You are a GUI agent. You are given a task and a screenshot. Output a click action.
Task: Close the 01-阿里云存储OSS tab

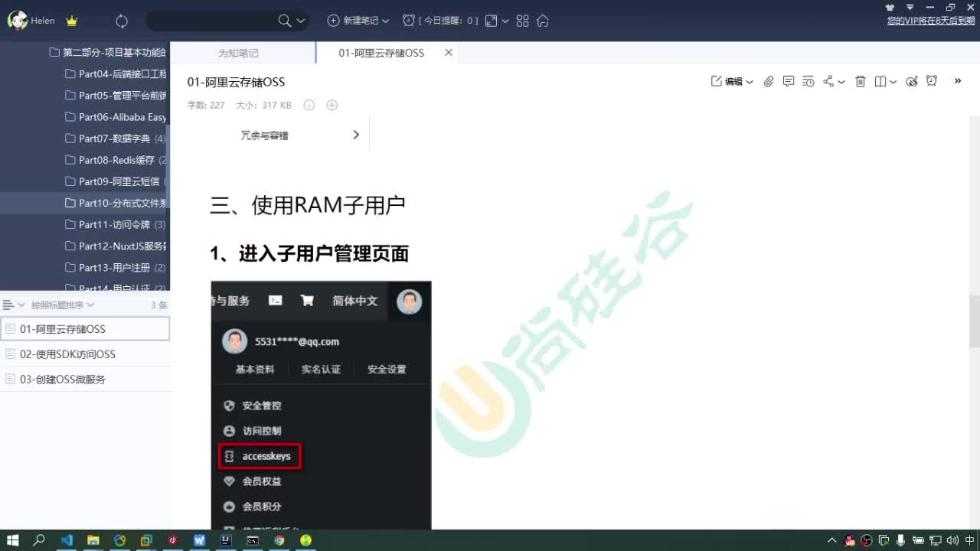(449, 53)
